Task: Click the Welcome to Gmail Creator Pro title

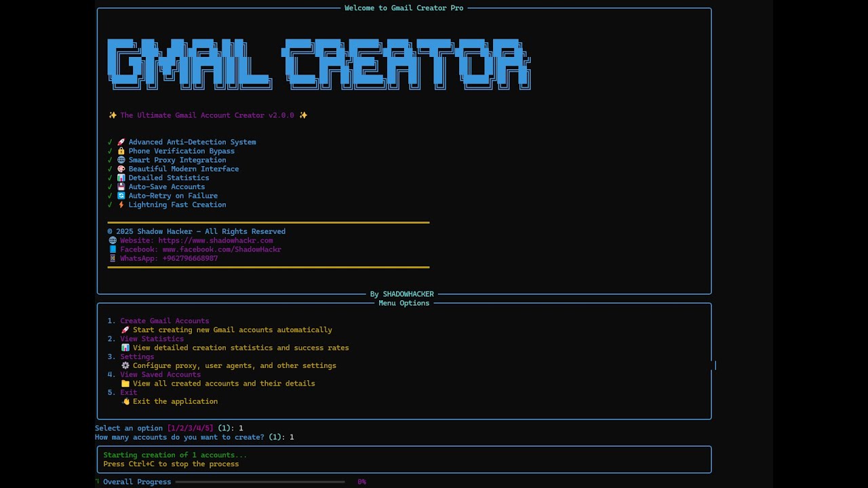Action: [x=404, y=8]
